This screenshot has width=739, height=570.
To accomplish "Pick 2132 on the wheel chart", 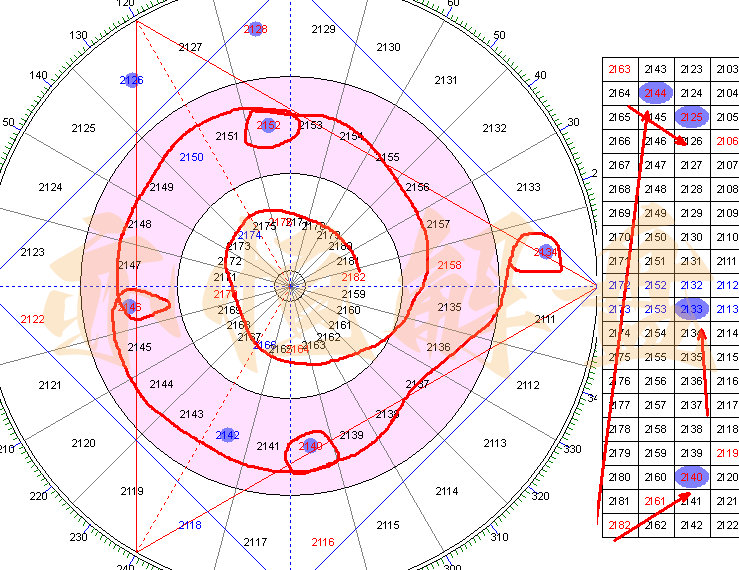I will click(x=494, y=128).
